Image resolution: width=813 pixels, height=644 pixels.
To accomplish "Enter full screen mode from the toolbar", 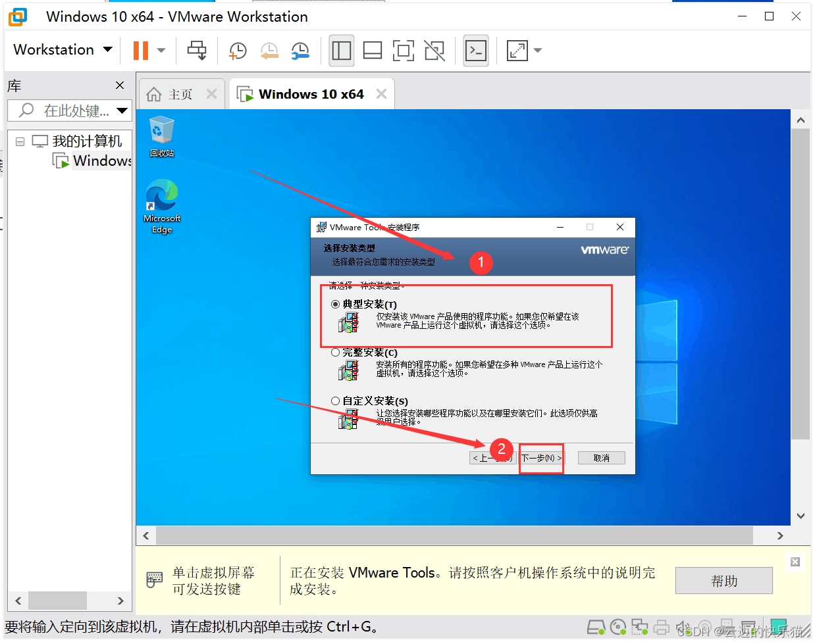I will pos(404,51).
